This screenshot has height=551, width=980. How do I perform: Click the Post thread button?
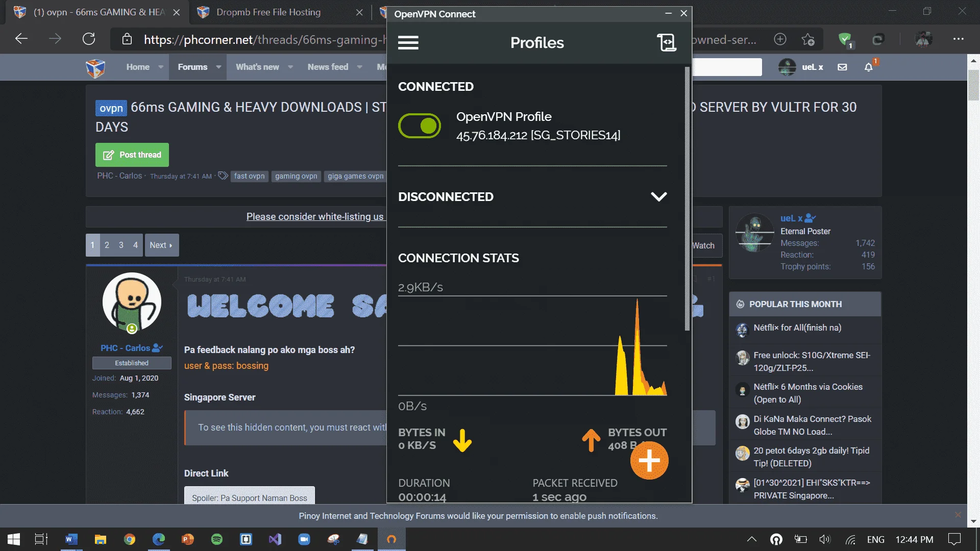(132, 155)
